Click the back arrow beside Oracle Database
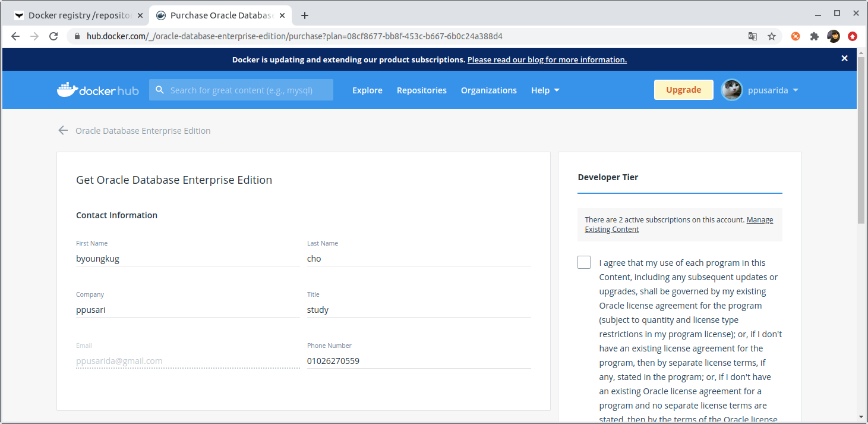868x424 pixels. (x=63, y=130)
